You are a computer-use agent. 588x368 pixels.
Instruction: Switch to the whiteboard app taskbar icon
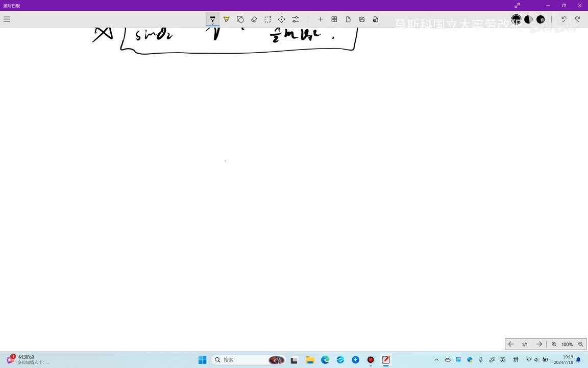[x=385, y=360]
